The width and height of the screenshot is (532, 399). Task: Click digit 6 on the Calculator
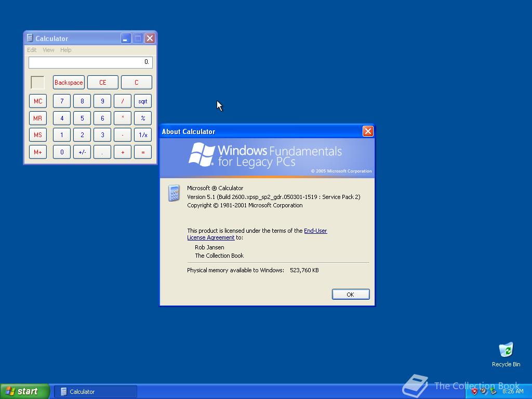coord(102,118)
